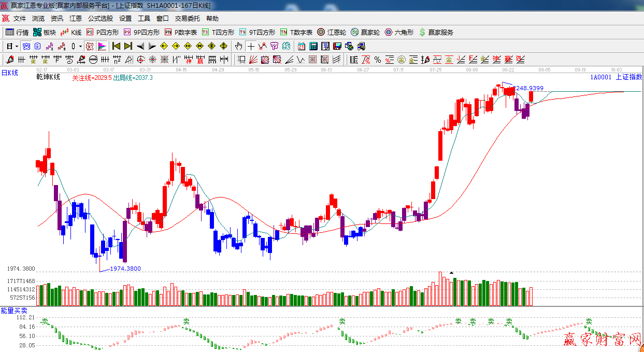Select the hand pan tool

coord(238,46)
